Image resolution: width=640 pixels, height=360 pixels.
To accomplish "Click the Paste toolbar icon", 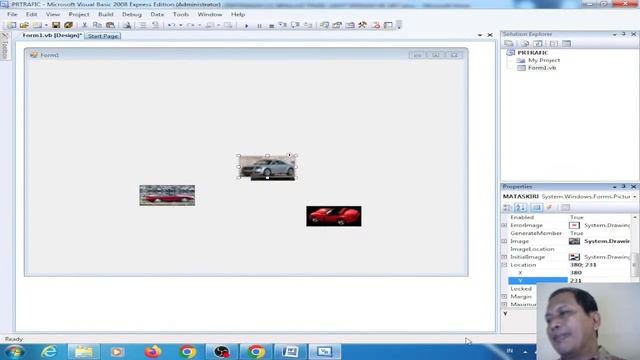I will pyautogui.click(x=110, y=25).
